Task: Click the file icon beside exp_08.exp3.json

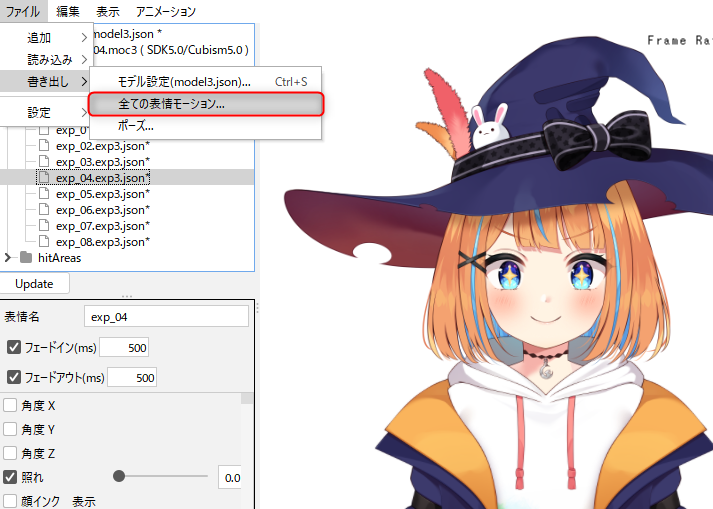Action: [44, 242]
